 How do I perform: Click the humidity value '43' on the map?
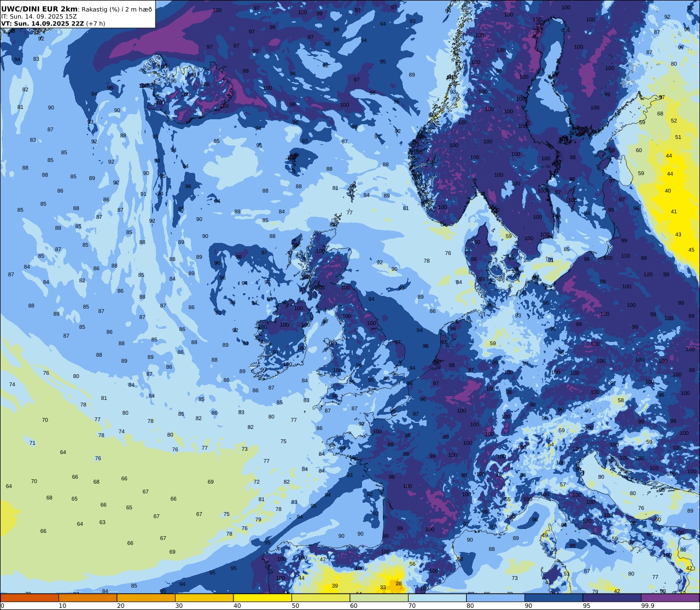(x=678, y=235)
